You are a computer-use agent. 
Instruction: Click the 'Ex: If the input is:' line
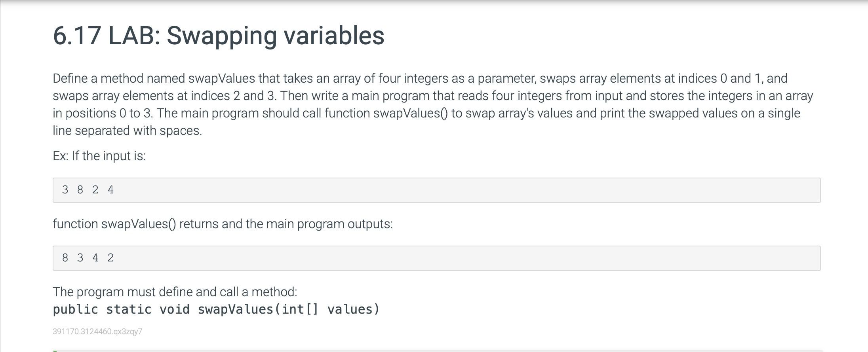pyautogui.click(x=99, y=156)
